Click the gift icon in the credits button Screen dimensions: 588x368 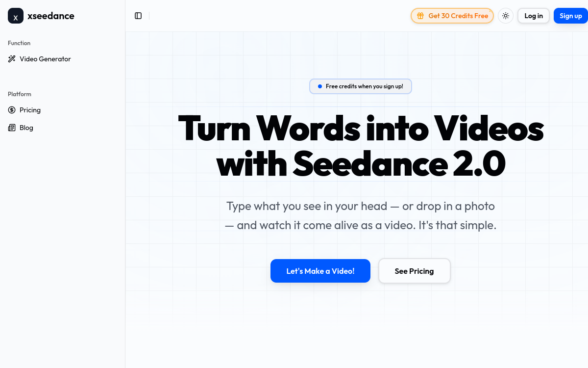(420, 16)
